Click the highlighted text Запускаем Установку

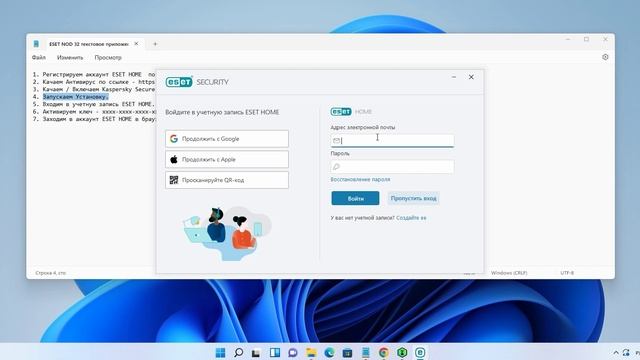click(x=76, y=97)
